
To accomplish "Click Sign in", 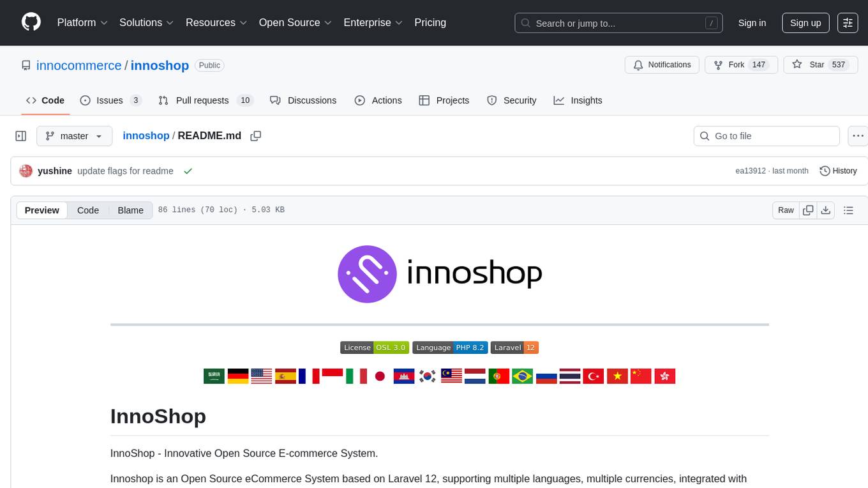I will click(752, 23).
